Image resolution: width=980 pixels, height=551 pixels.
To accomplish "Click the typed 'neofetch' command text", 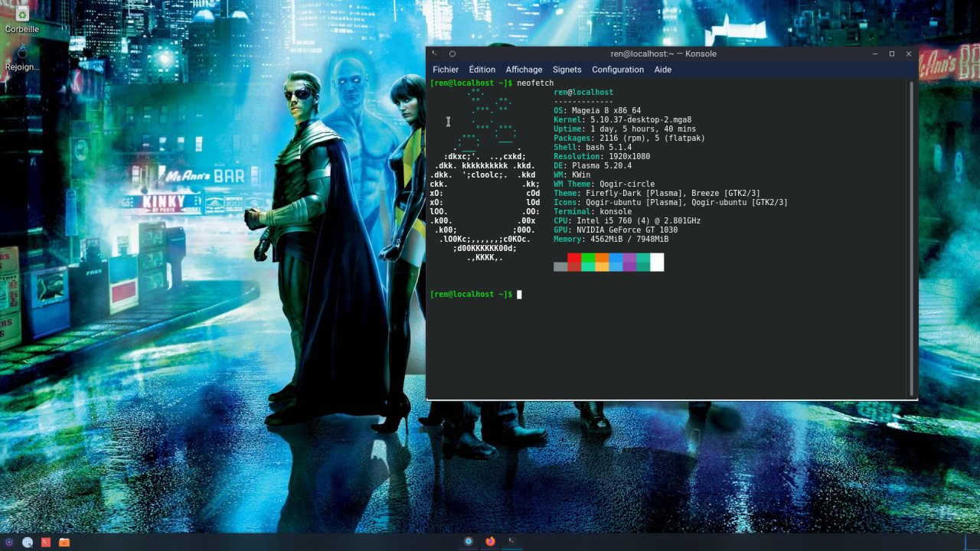I will coord(535,83).
